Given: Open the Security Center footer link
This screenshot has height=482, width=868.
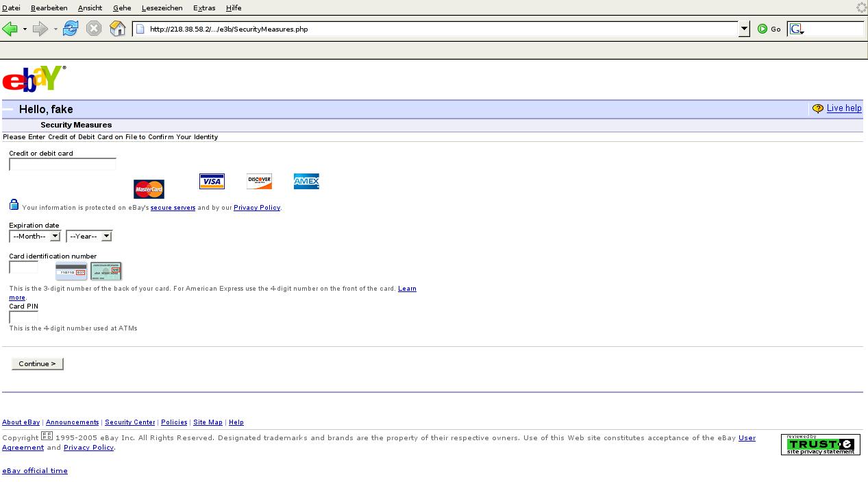Looking at the screenshot, I should pos(130,422).
